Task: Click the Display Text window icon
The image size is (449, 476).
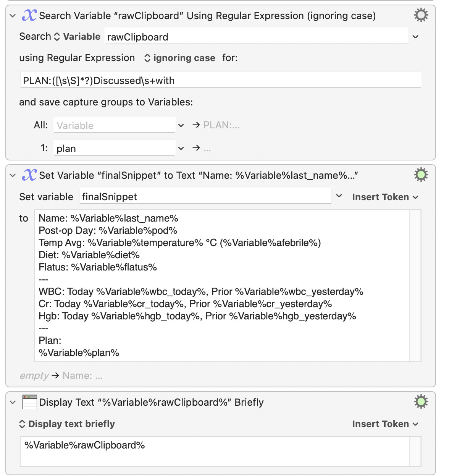Action: (30, 402)
